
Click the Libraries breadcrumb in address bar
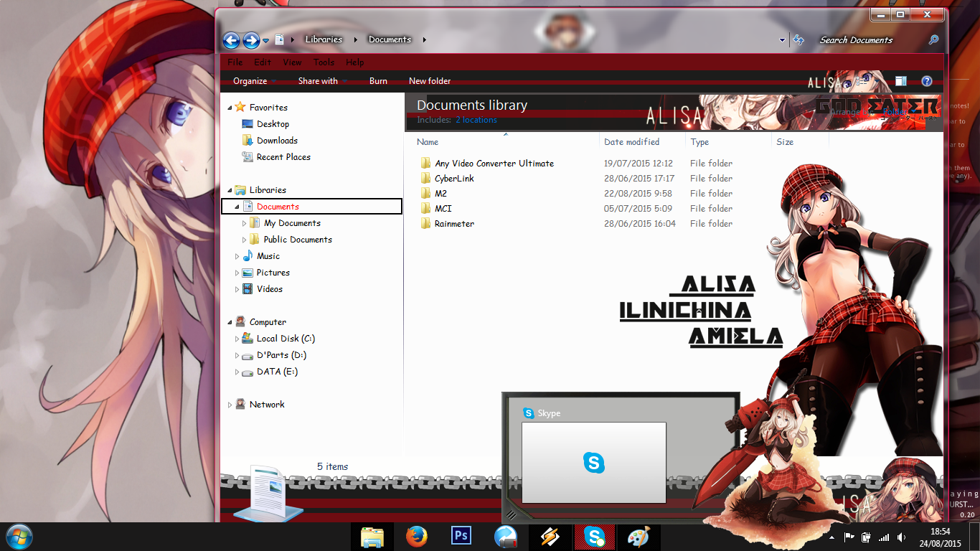pyautogui.click(x=324, y=39)
